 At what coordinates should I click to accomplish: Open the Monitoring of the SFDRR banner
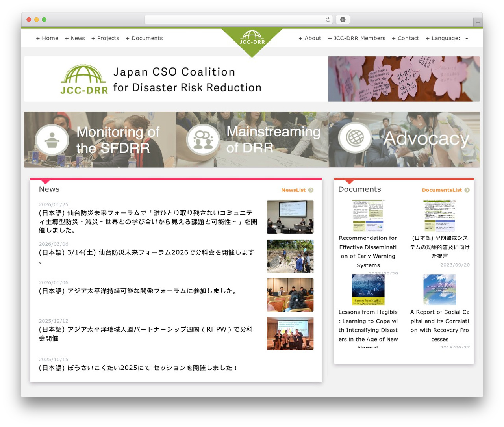coord(100,140)
